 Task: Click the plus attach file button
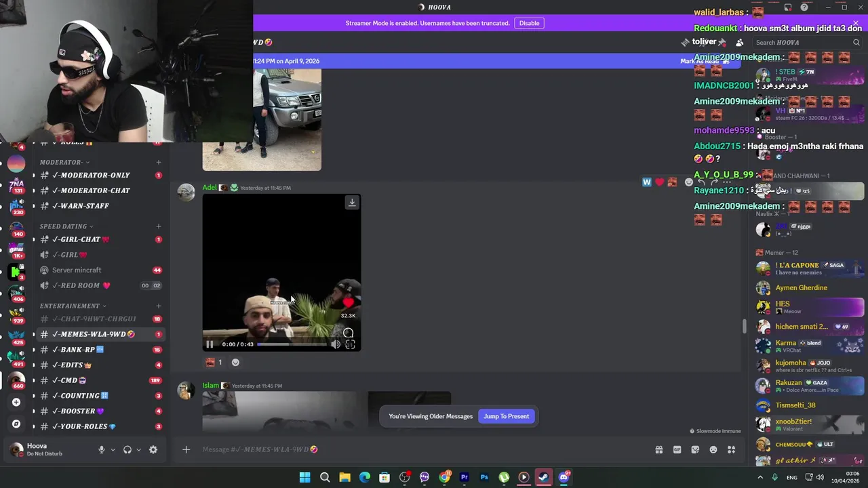[x=186, y=449]
